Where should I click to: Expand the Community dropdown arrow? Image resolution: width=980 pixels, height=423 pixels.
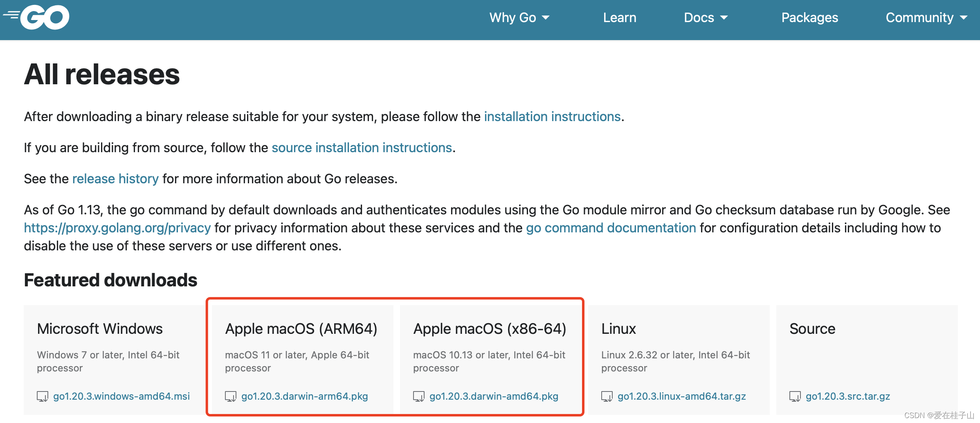tap(964, 18)
